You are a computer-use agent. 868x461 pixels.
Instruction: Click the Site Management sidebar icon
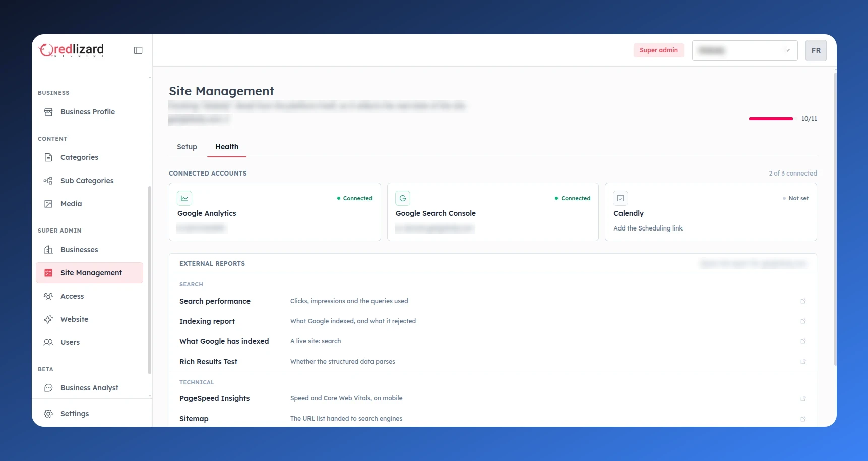point(48,273)
